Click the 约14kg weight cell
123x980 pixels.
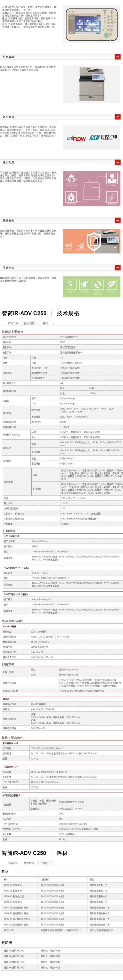point(90,839)
